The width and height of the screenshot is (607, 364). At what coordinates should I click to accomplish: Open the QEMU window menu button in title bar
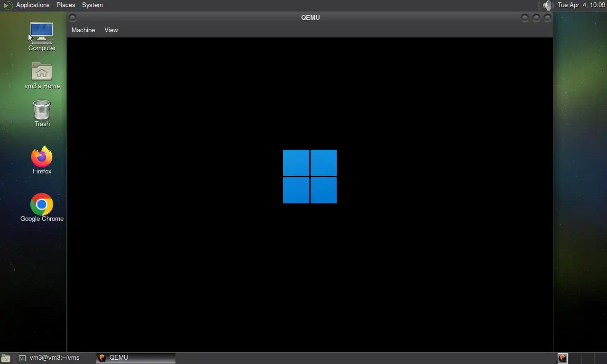click(72, 18)
